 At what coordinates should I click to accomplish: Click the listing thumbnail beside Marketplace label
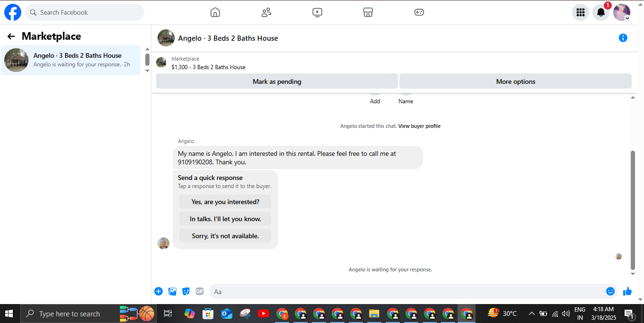pos(161,63)
